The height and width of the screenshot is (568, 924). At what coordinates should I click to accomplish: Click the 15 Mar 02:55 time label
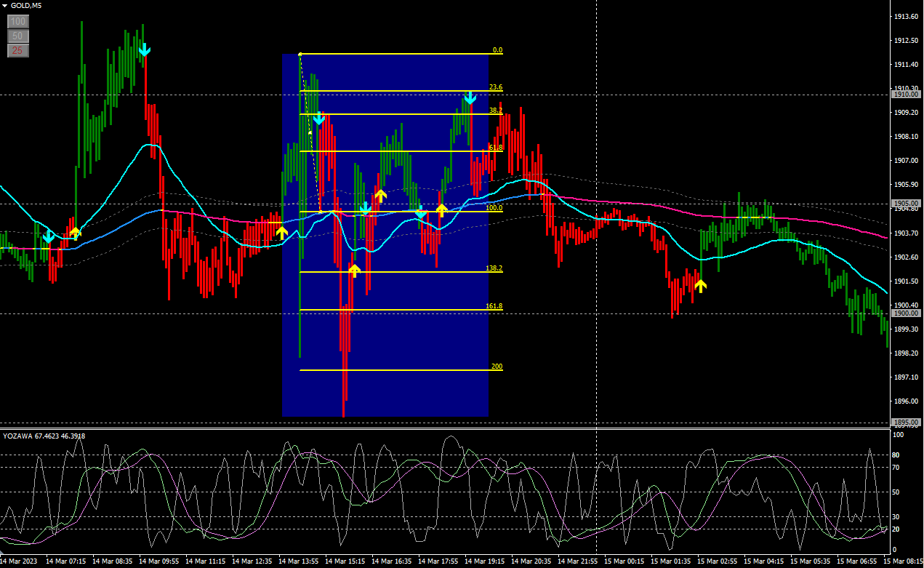pyautogui.click(x=717, y=561)
